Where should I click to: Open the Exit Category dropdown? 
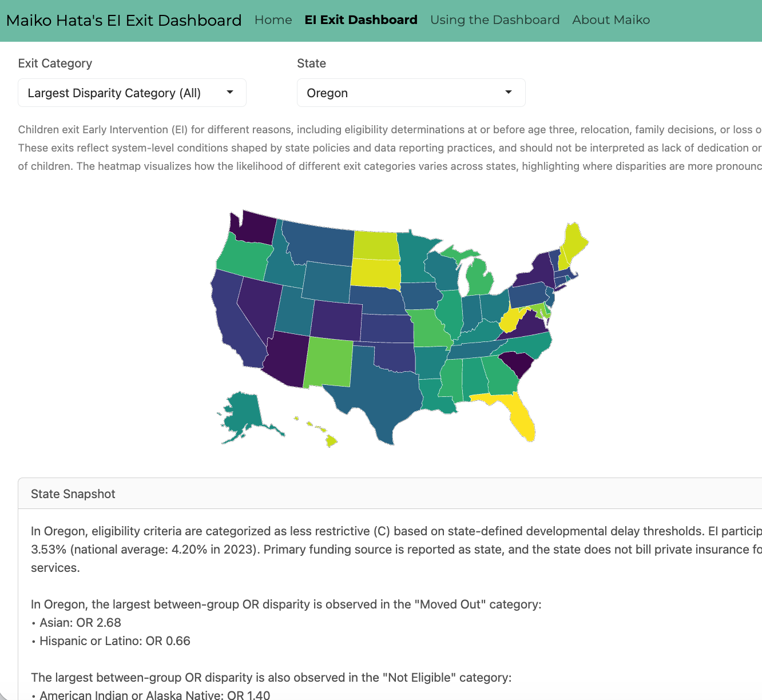[x=132, y=93]
